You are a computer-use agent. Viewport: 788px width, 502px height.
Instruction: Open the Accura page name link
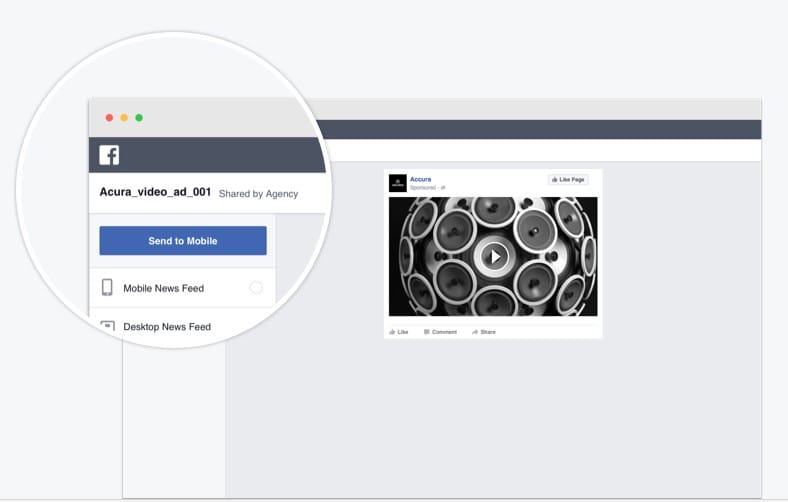point(421,179)
